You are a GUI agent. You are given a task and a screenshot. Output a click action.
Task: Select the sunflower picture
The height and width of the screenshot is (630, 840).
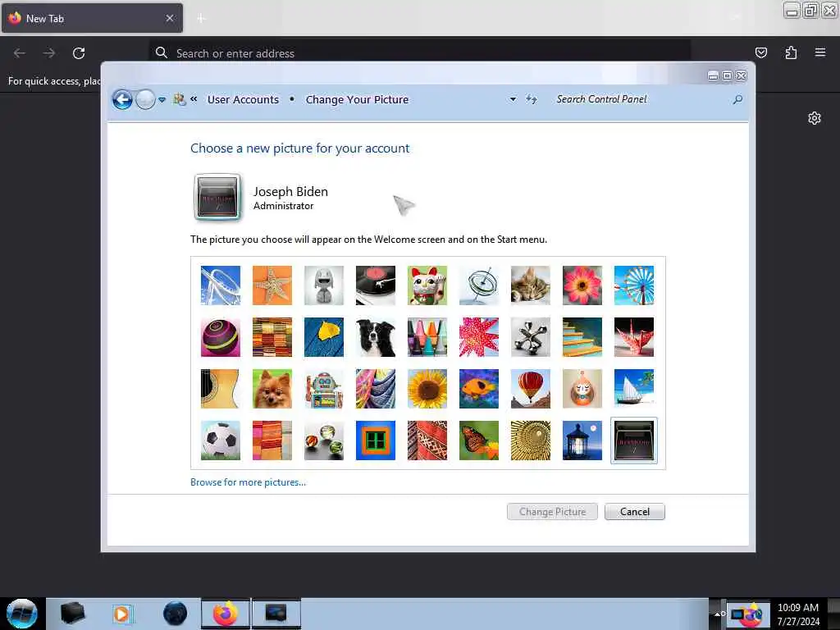pyautogui.click(x=427, y=389)
